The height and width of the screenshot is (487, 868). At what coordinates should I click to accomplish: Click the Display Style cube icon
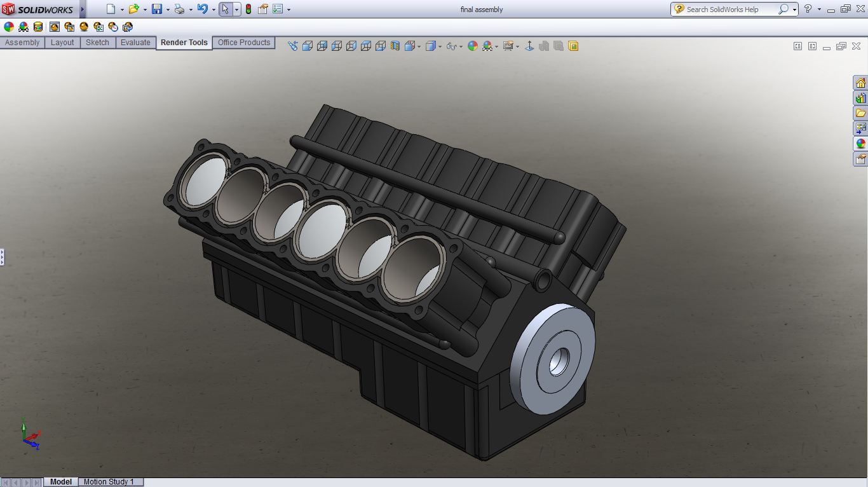tap(431, 46)
